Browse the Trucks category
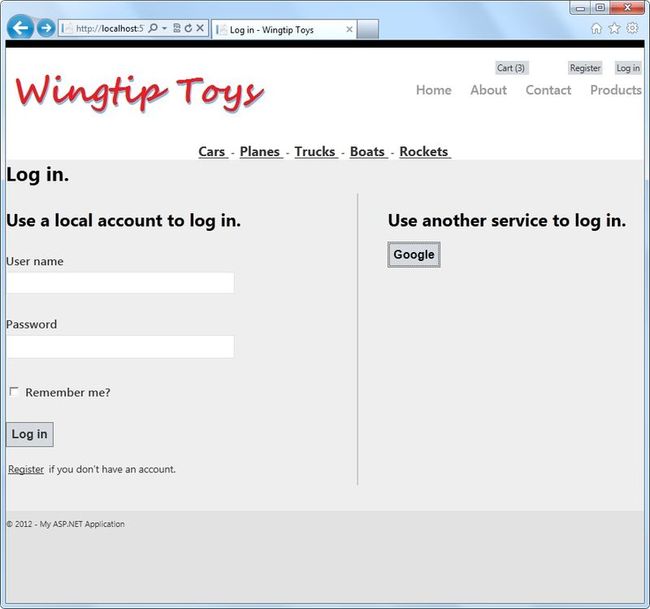The width and height of the screenshot is (650, 609). [x=315, y=152]
